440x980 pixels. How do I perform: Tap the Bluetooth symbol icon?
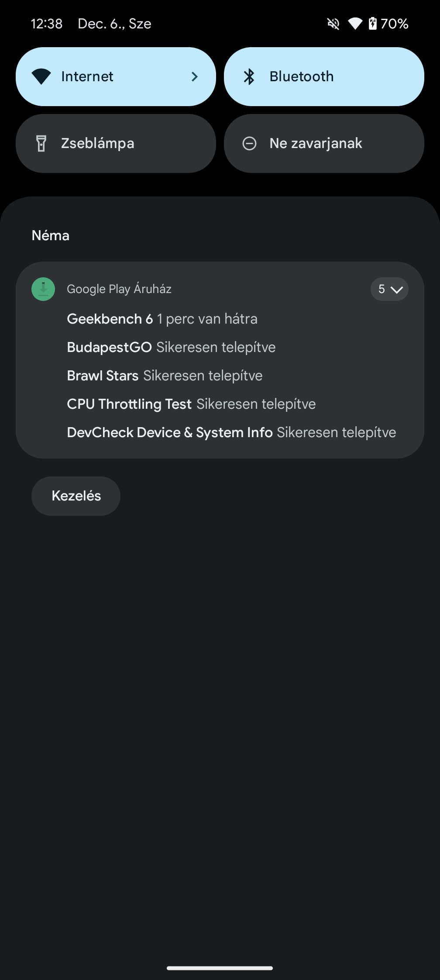pyautogui.click(x=249, y=77)
